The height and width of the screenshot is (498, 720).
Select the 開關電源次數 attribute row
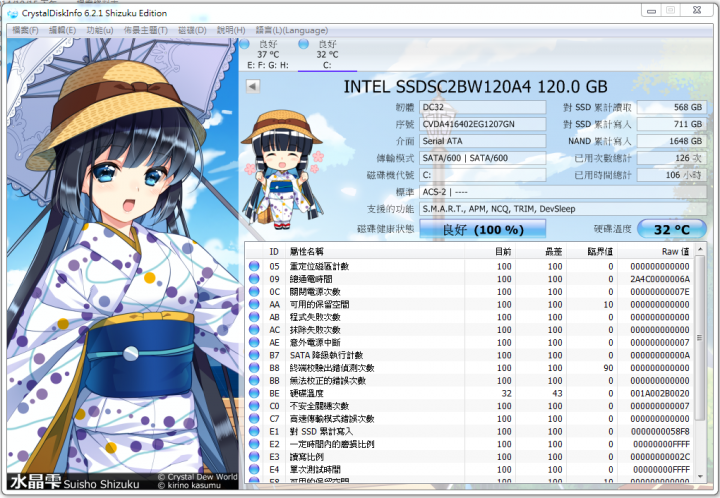pyautogui.click(x=470, y=291)
